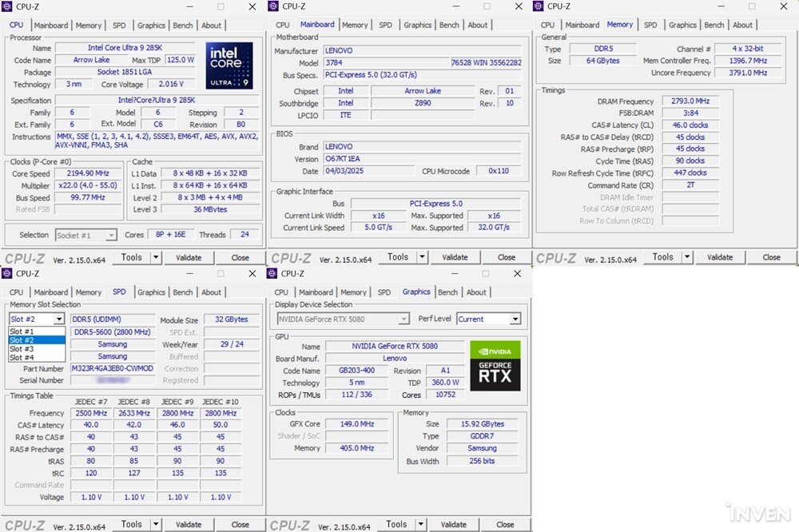Open the Tools dropdown arrow in the Motherboard window

[x=422, y=257]
